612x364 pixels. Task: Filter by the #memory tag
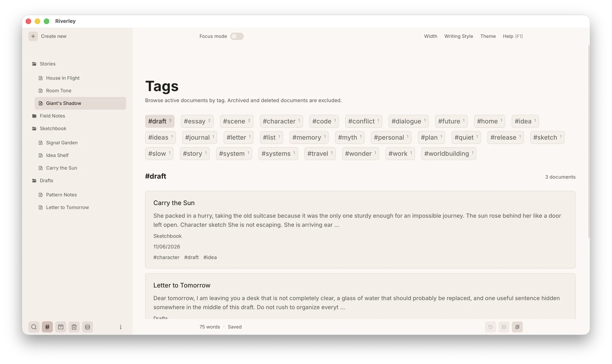tap(309, 138)
